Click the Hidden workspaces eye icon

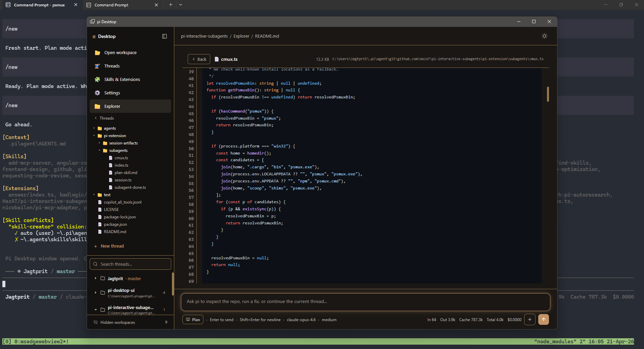(96, 322)
